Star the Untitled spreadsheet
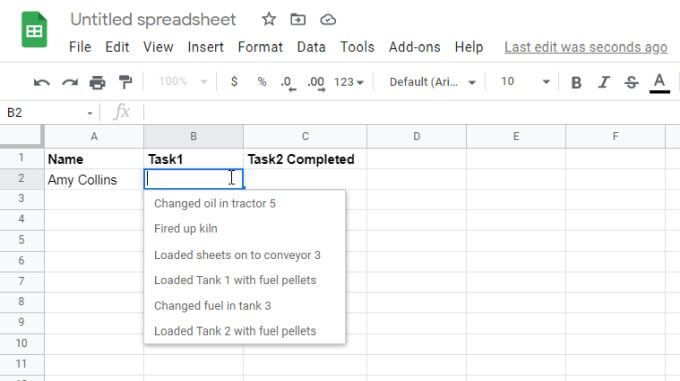The image size is (680, 381). click(x=269, y=19)
